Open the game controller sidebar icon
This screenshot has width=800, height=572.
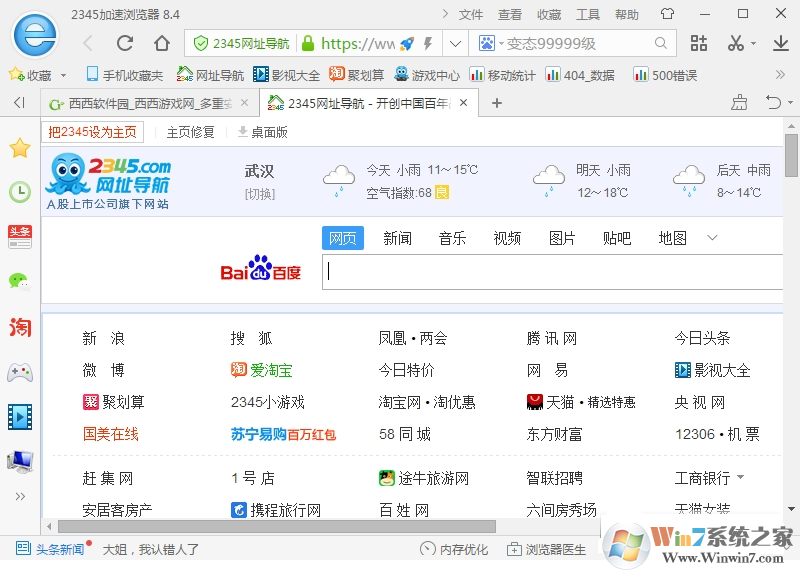[19, 372]
